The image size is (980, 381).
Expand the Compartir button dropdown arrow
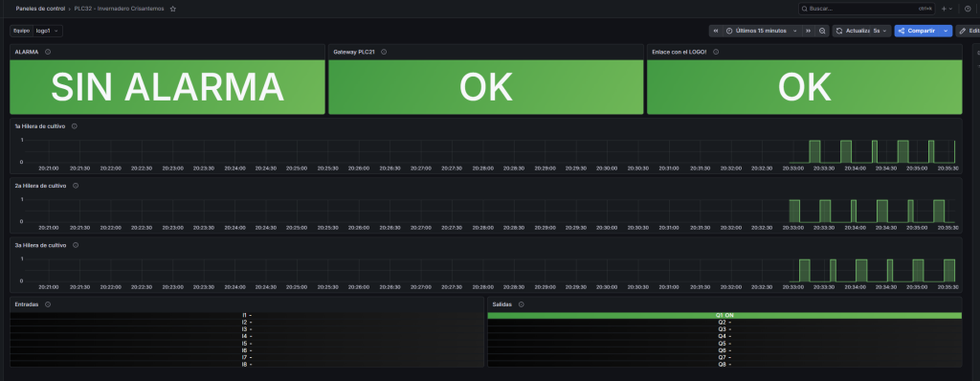(947, 31)
